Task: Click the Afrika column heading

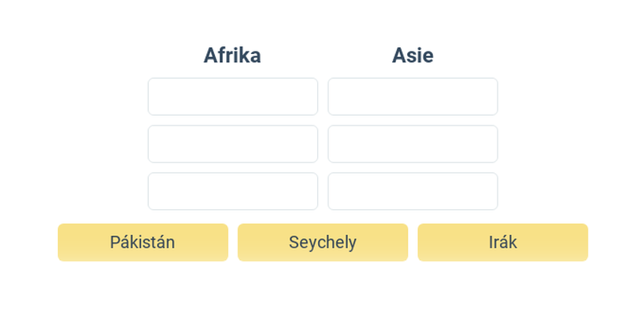Action: click(233, 55)
